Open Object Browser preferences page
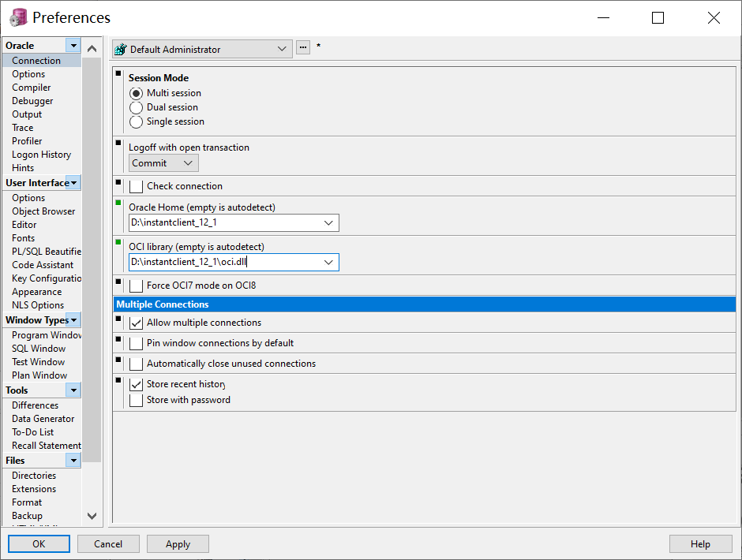The height and width of the screenshot is (560, 742). point(43,211)
